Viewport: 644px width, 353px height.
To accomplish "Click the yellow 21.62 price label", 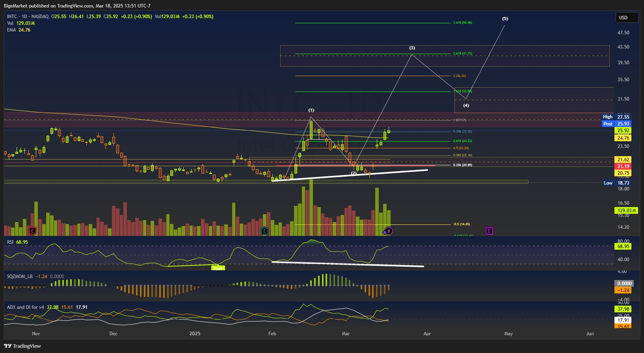I will (x=623, y=160).
